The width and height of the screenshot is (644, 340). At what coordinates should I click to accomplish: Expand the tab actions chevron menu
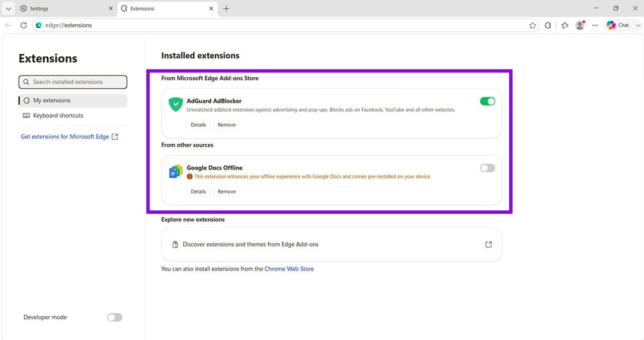click(x=8, y=9)
